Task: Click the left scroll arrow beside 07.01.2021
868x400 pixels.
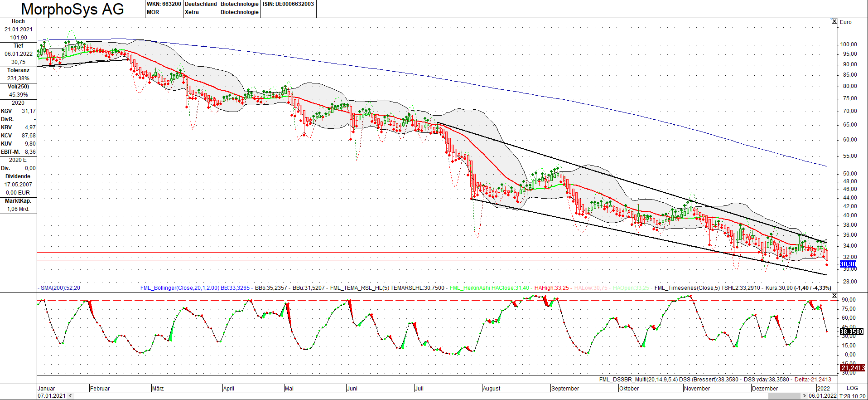Action: [70, 396]
